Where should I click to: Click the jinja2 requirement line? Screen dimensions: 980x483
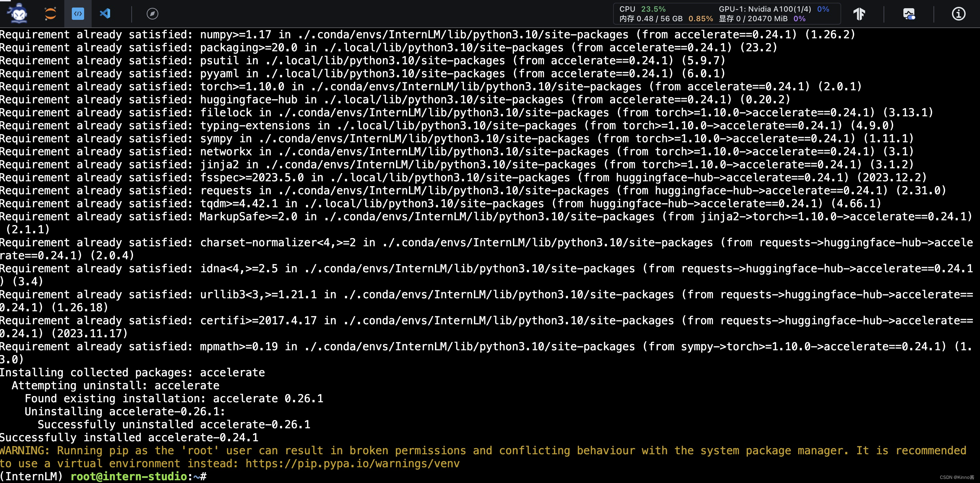(x=456, y=165)
